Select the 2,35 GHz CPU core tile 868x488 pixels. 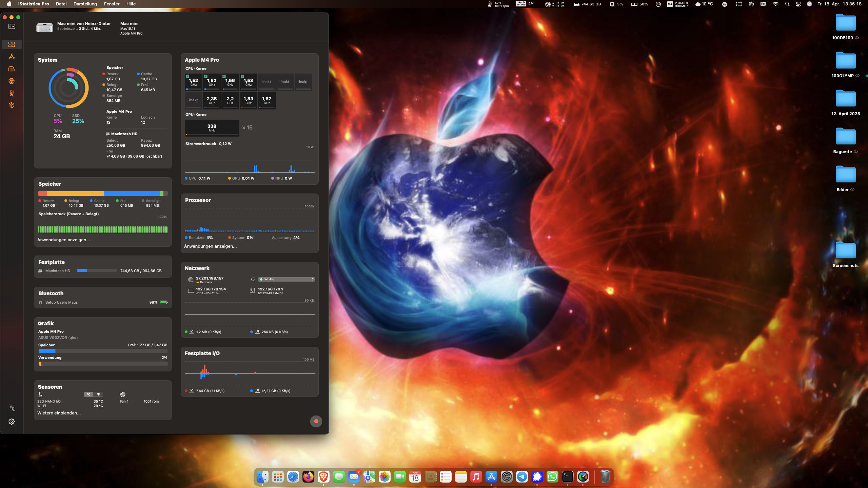click(x=212, y=100)
